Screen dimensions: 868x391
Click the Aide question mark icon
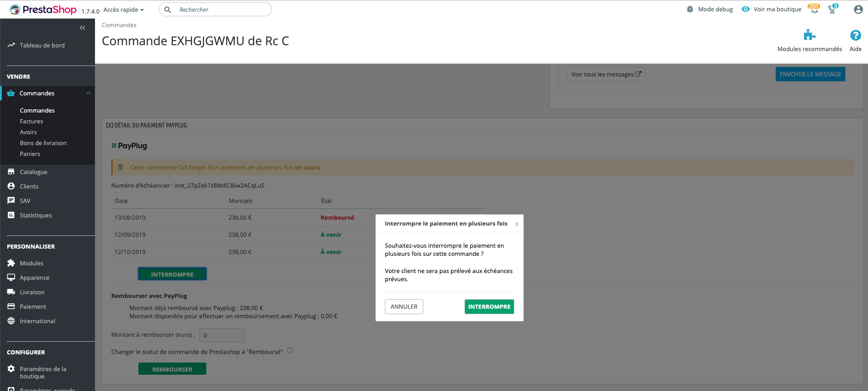click(x=855, y=35)
